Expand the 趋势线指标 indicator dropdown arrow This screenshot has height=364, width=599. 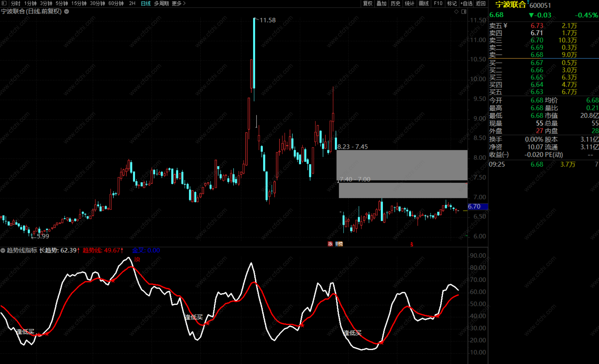tap(3, 250)
